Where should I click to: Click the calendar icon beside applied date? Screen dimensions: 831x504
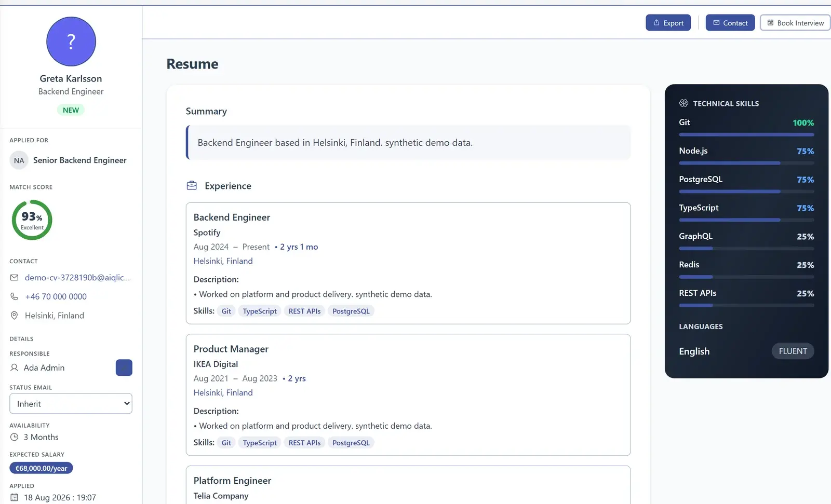(x=15, y=497)
